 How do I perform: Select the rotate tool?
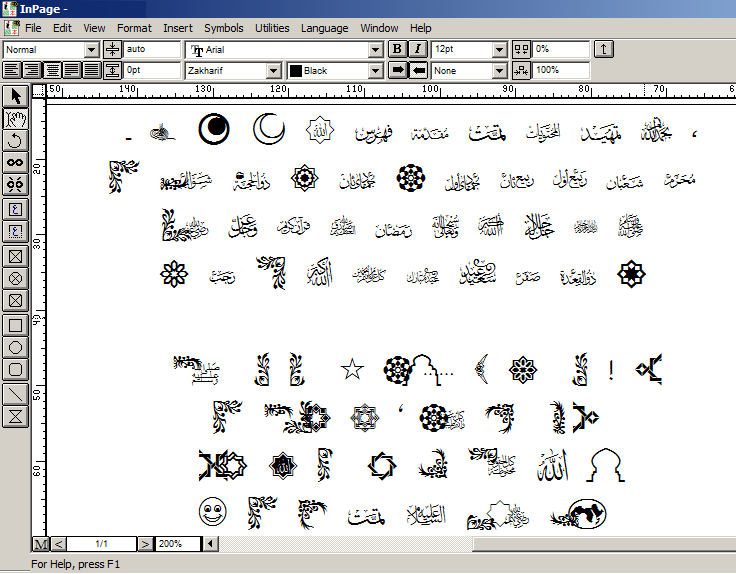(x=16, y=141)
